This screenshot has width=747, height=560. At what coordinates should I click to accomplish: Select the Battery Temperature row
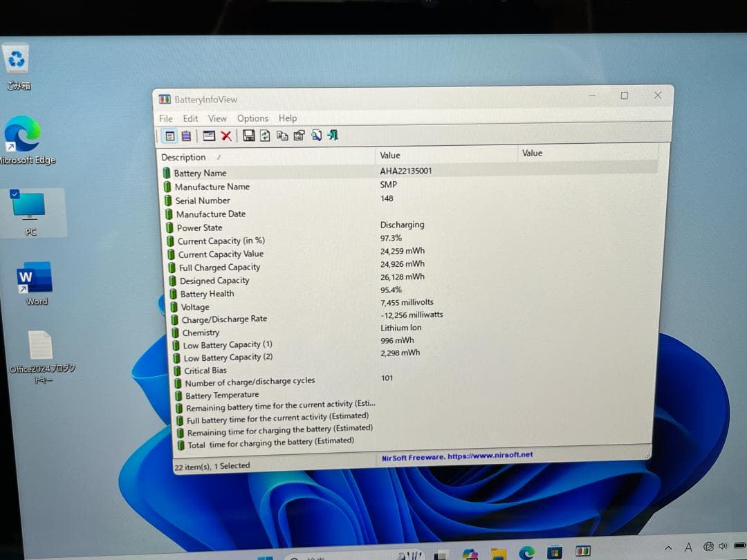click(415, 394)
